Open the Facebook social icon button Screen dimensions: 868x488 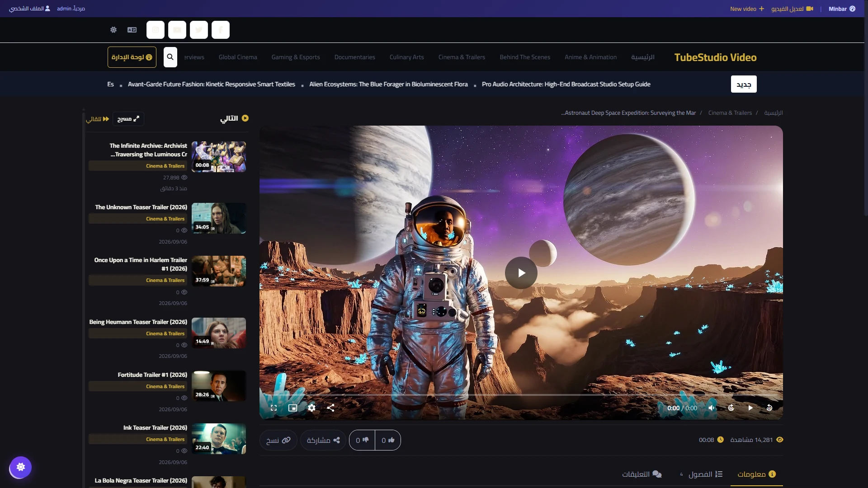221,30
